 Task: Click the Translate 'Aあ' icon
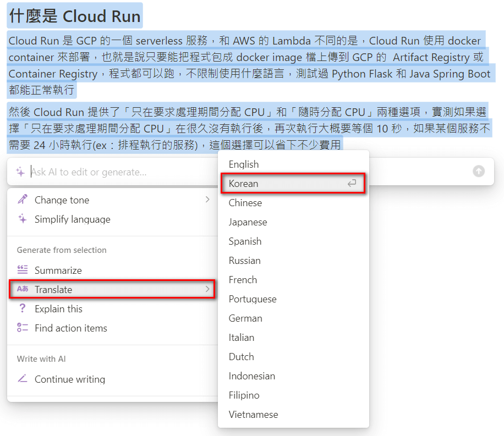click(24, 290)
